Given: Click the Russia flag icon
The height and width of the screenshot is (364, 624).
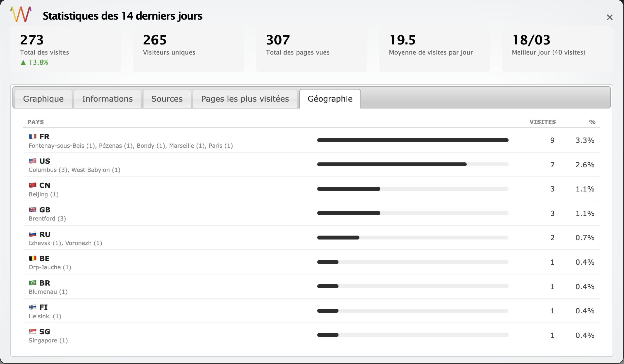Looking at the screenshot, I should click(33, 234).
